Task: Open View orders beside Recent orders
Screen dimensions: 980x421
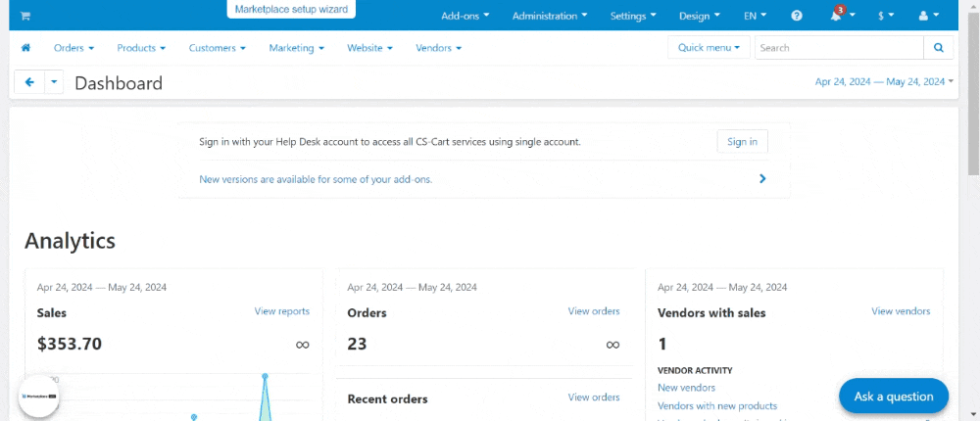Action: (594, 398)
